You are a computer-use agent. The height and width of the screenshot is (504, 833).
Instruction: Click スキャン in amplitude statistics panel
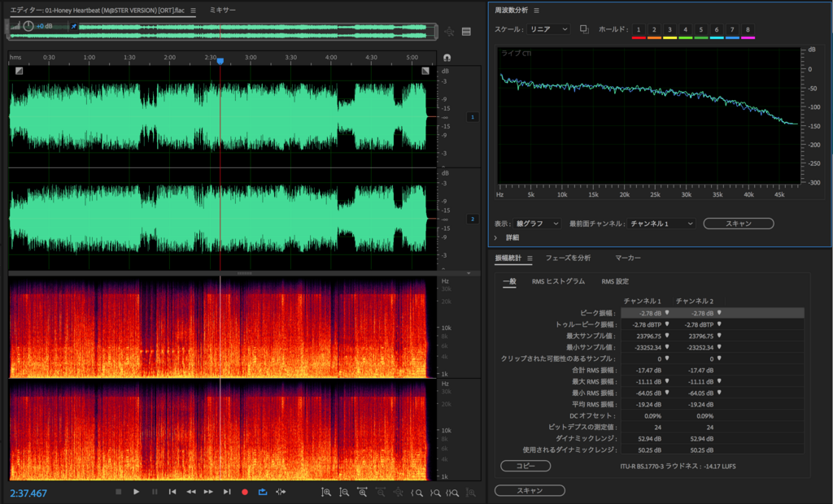(x=530, y=491)
